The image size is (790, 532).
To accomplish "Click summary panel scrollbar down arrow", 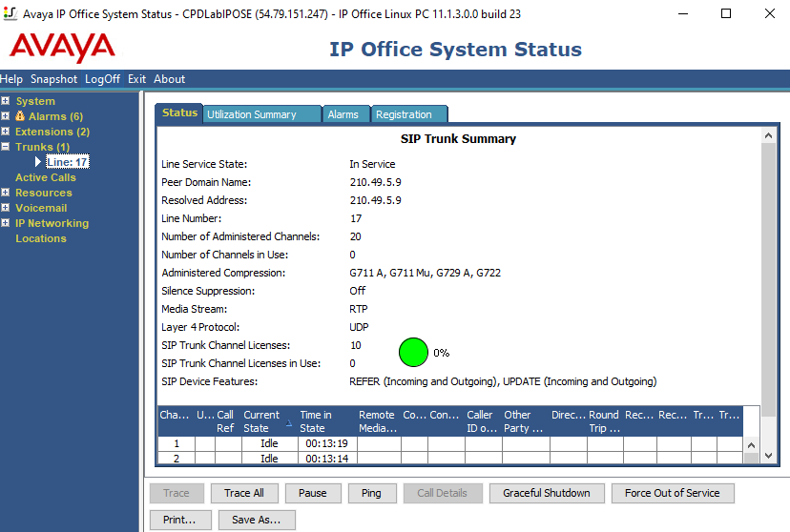I will click(x=768, y=456).
